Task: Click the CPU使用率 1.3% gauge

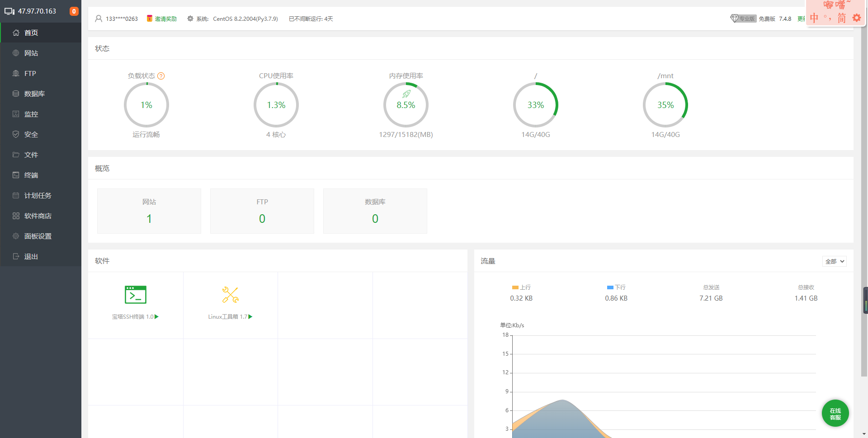Action: [x=276, y=105]
